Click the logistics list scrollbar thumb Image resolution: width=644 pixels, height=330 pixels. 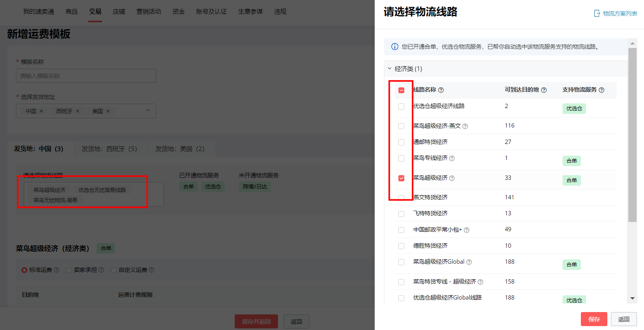632,135
